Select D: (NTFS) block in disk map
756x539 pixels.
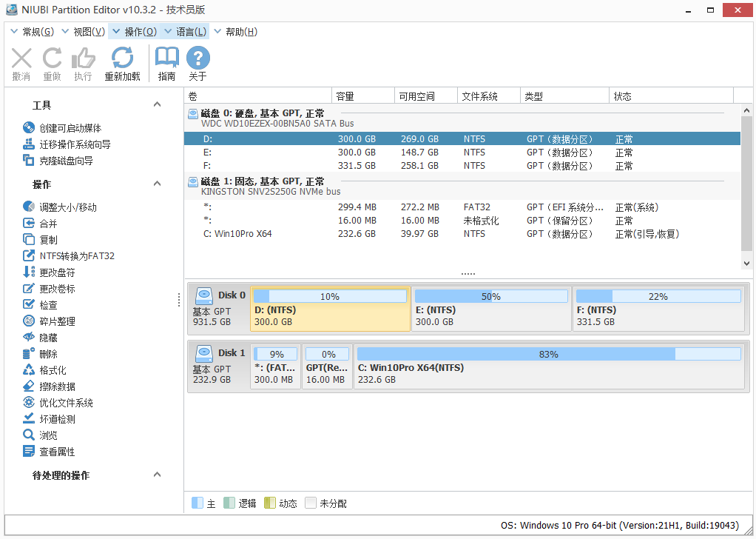coord(330,309)
